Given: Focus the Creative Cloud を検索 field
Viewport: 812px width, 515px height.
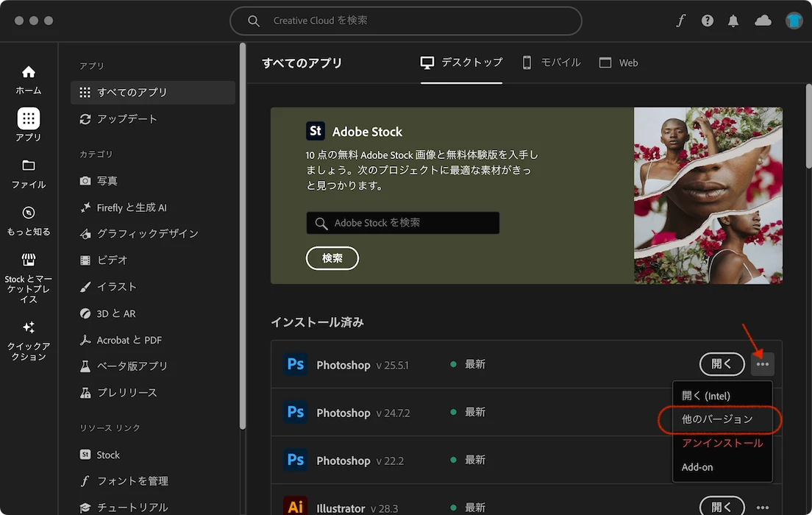Looking at the screenshot, I should [406, 21].
